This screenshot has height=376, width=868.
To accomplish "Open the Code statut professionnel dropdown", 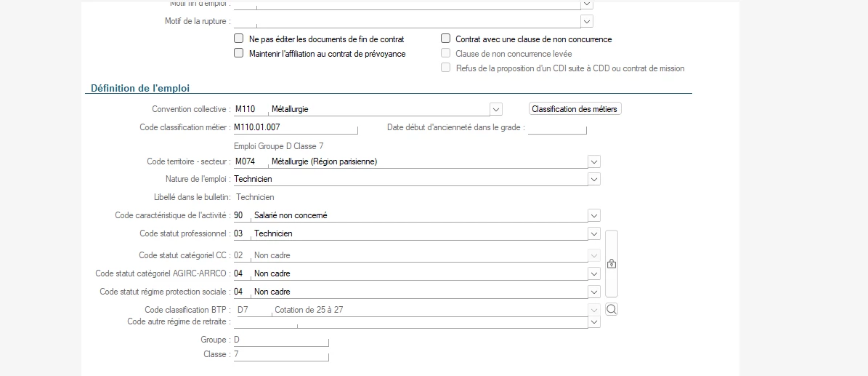I will point(594,233).
